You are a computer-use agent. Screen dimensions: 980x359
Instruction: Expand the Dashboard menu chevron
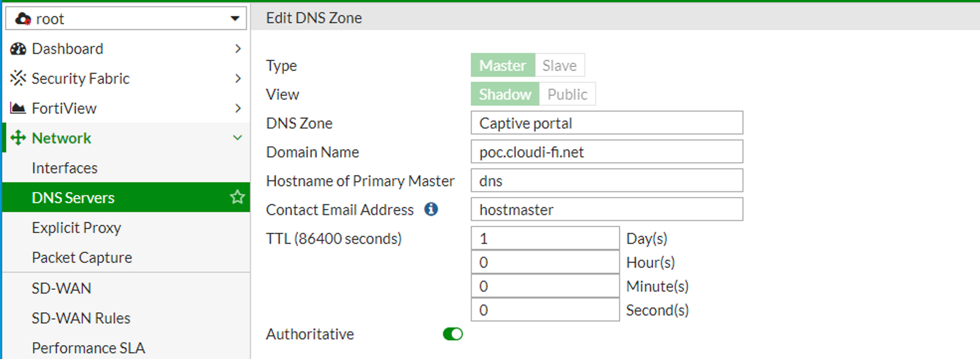238,48
